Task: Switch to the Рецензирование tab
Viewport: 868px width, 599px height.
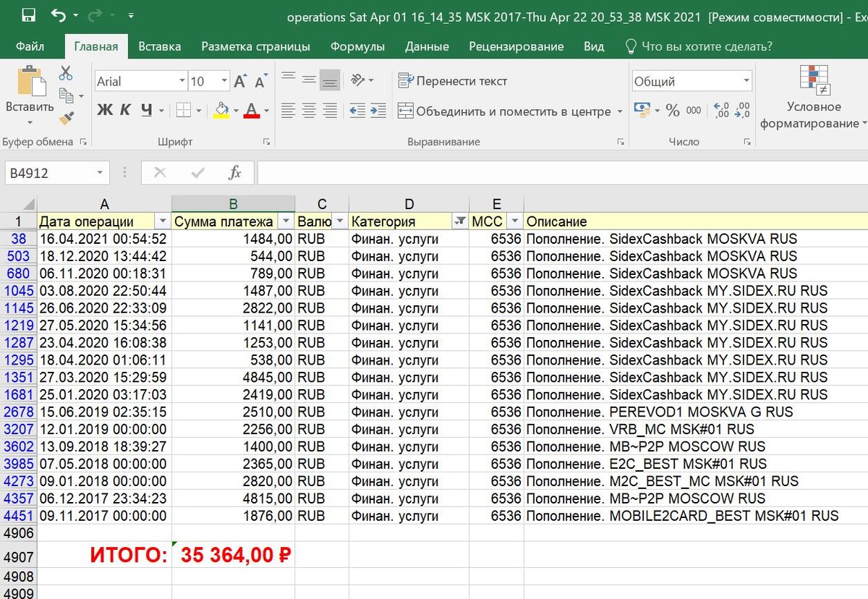Action: click(516, 46)
